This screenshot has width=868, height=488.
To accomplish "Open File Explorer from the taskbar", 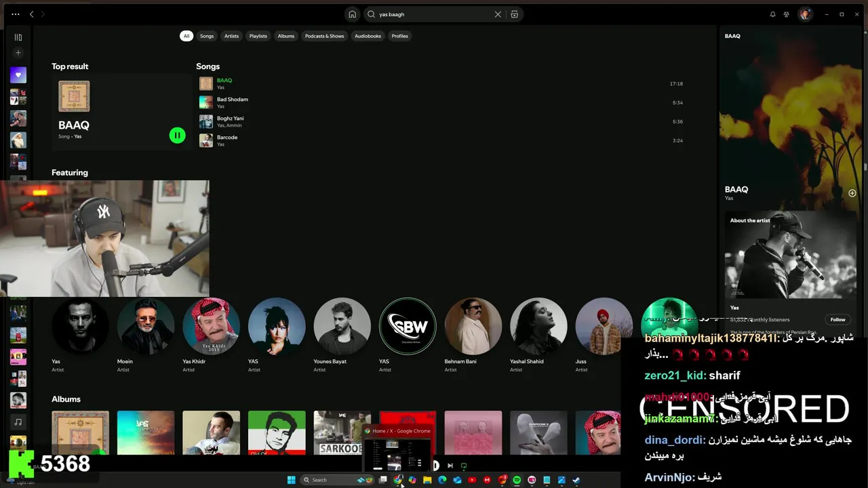I will pos(427,480).
